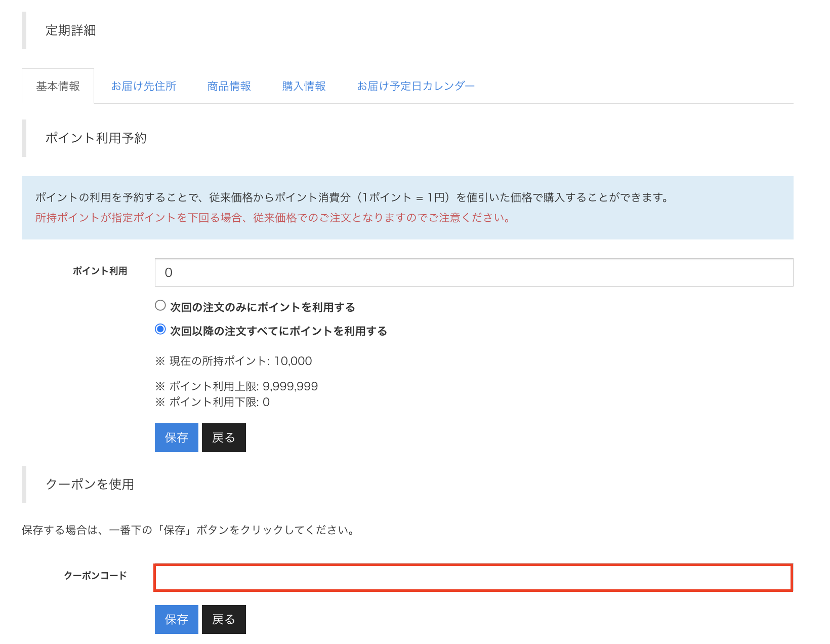This screenshot has height=644, width=830.
Task: Click the 現在の所持ポイント: 10,000 text
Action: point(233,361)
